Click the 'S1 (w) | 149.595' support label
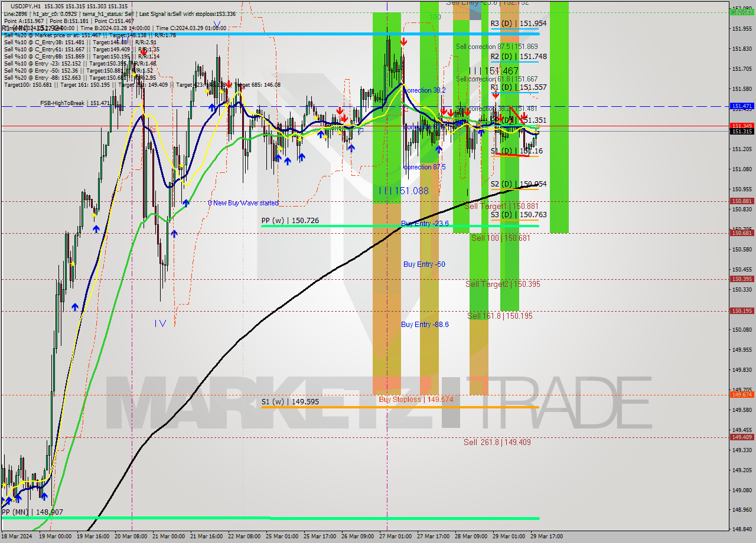The height and width of the screenshot is (543, 756). [x=290, y=402]
